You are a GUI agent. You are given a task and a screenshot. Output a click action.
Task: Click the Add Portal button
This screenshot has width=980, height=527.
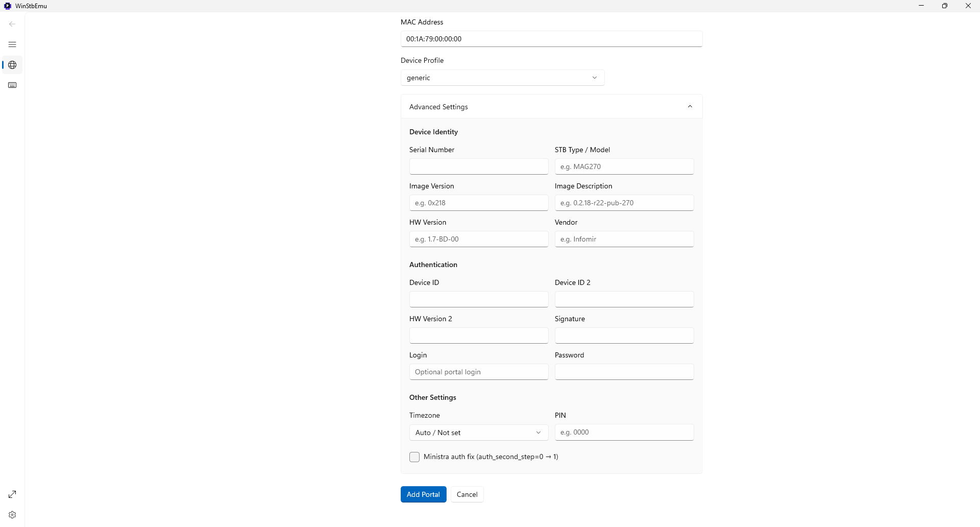point(424,494)
